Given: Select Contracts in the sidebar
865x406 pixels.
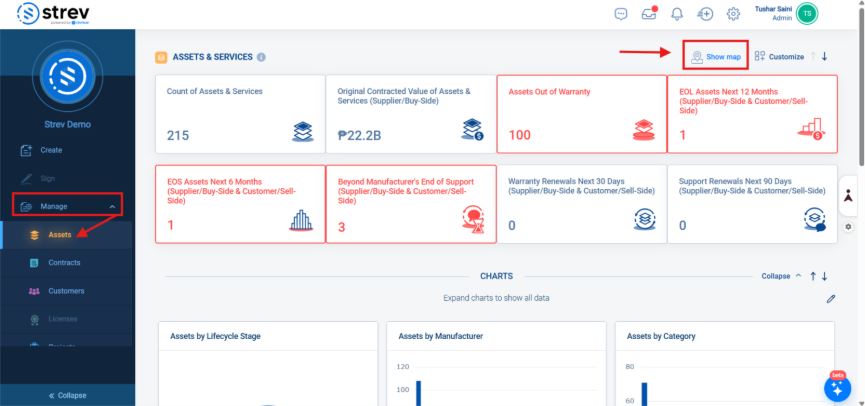Looking at the screenshot, I should click(64, 262).
